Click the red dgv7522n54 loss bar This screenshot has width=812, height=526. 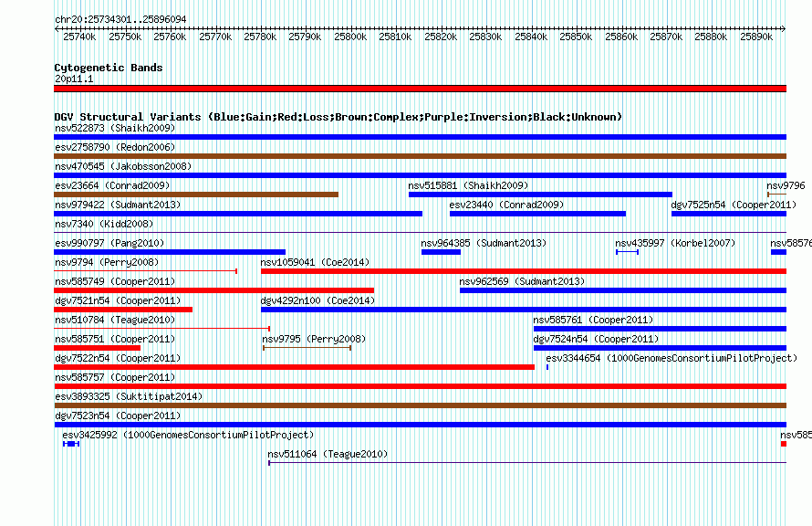(x=294, y=367)
